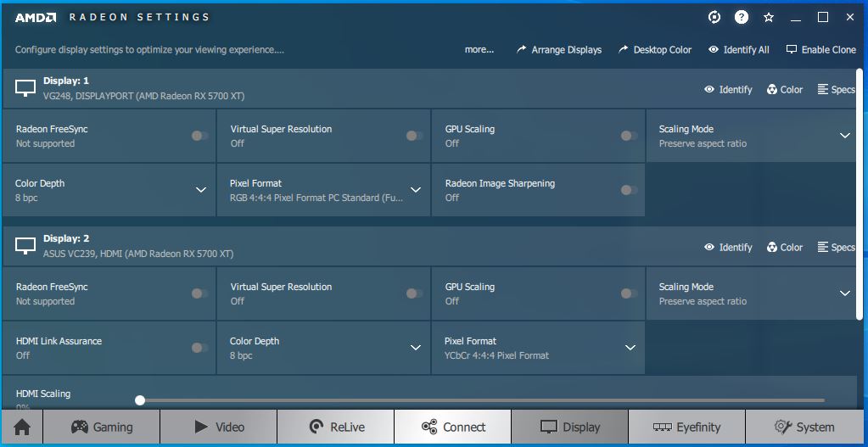Expand Color Depth dropdown for Display 1
This screenshot has width=868, height=447.
pyautogui.click(x=201, y=190)
